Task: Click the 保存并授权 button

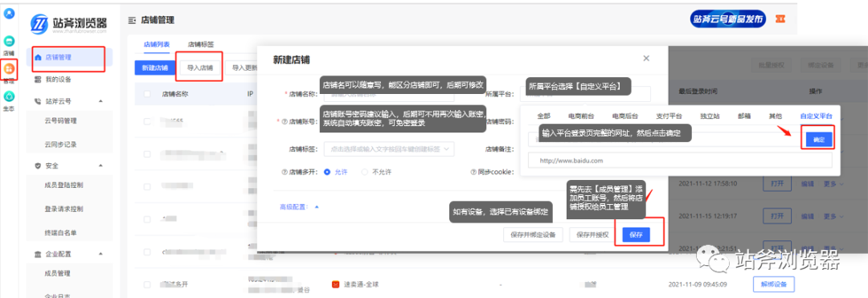Action: tap(592, 235)
